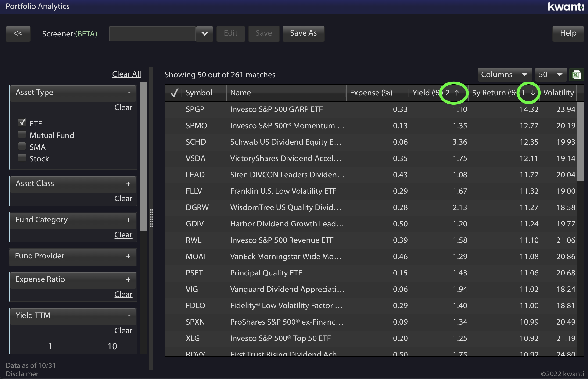The image size is (588, 379).
Task: Select the VSDA VictoryShares row
Action: coord(371,158)
